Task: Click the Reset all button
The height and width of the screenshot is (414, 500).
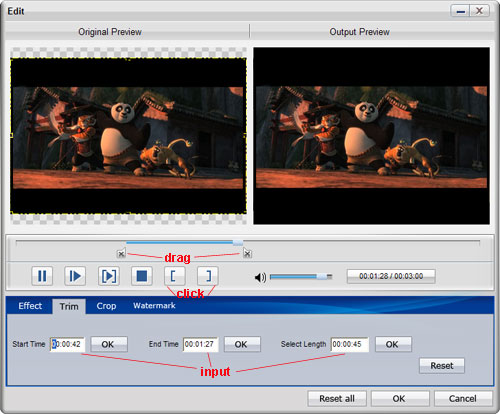Action: click(x=337, y=399)
